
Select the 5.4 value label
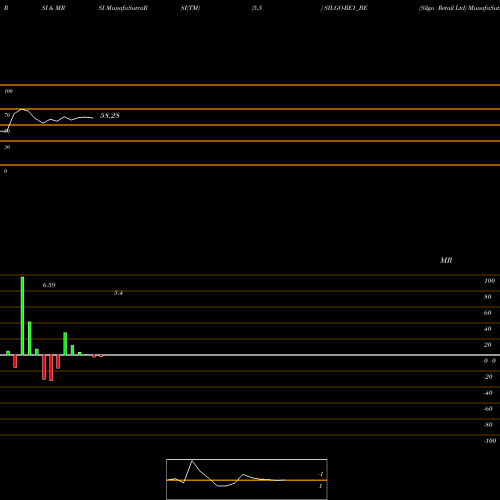point(118,293)
